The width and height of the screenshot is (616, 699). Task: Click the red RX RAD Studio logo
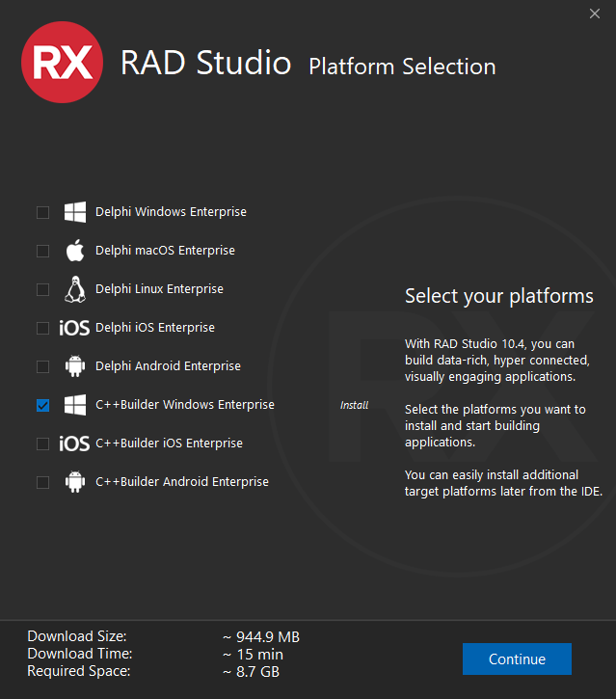63,63
